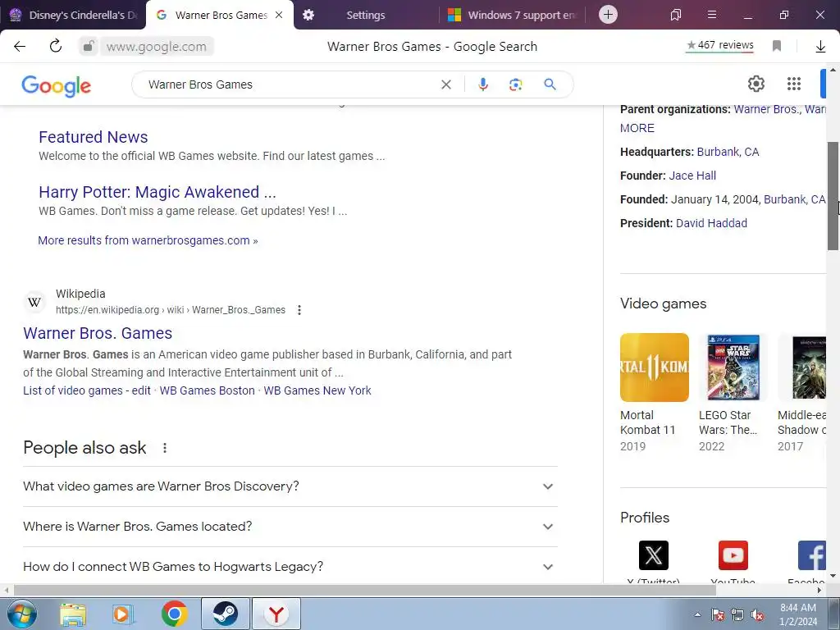Open Harry Potter: Magic Awakened link
This screenshot has height=630, width=840.
click(x=157, y=192)
